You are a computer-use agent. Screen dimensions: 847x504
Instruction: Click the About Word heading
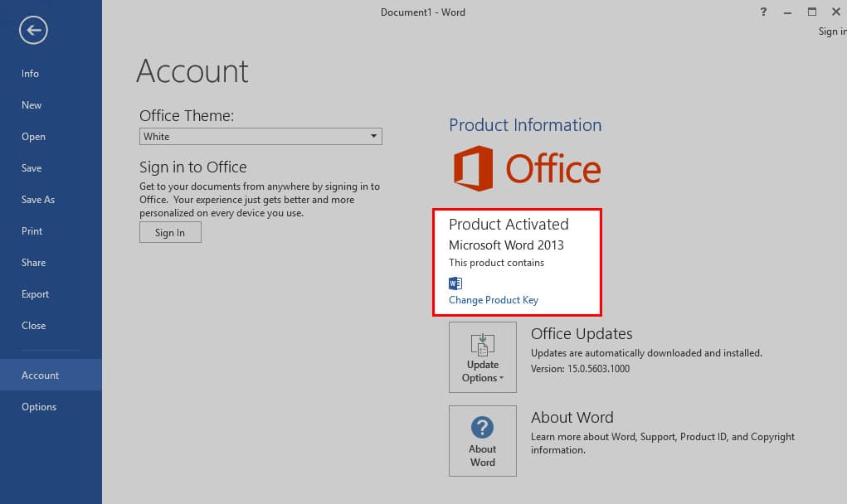point(572,417)
